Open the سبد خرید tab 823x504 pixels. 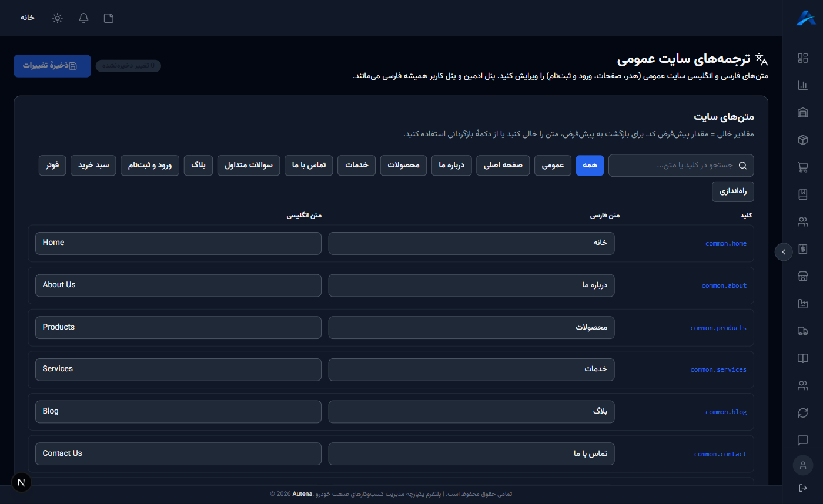tap(93, 166)
